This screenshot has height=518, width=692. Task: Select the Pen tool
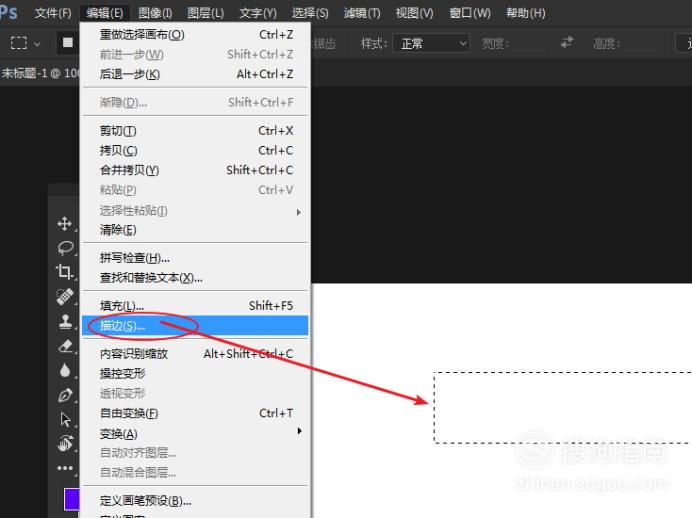(65, 395)
